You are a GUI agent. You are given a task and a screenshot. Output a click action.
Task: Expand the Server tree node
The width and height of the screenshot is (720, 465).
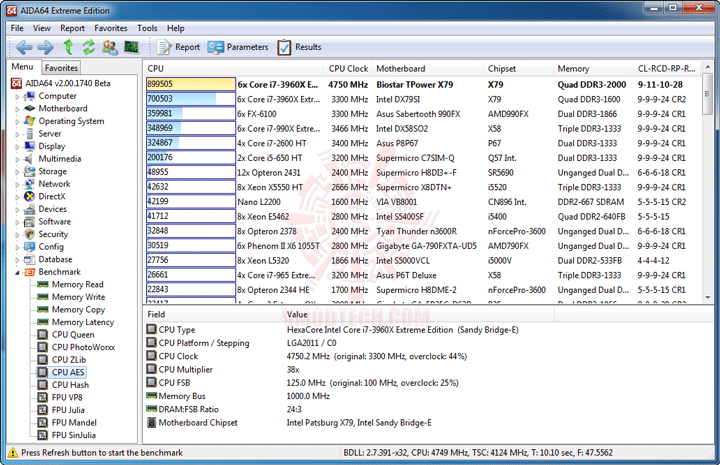click(17, 134)
